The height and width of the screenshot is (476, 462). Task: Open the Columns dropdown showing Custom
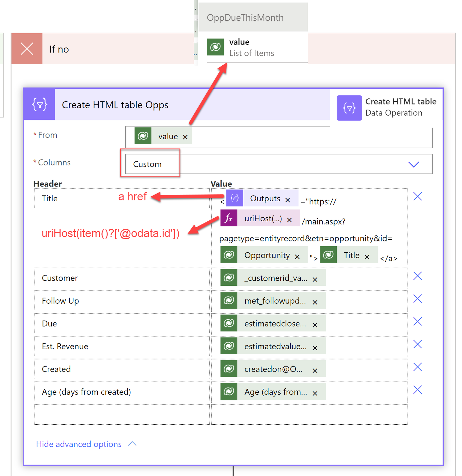pyautogui.click(x=414, y=164)
